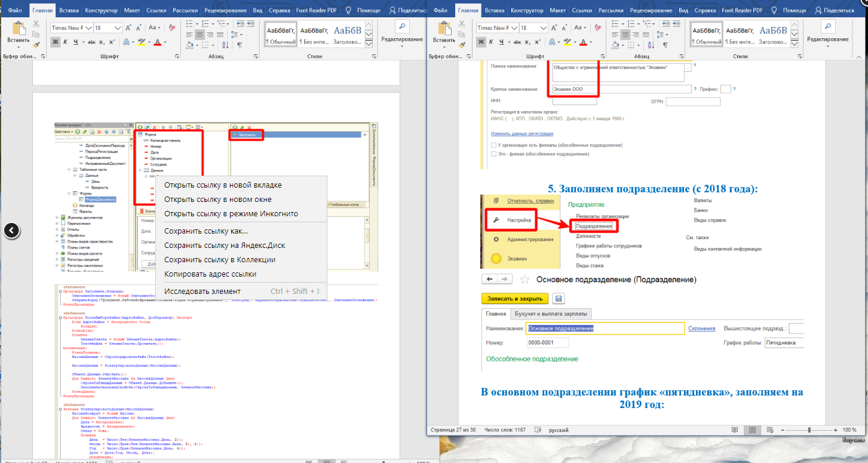Toggle italic formatting
Viewport: 868px width, 463px height.
point(66,42)
